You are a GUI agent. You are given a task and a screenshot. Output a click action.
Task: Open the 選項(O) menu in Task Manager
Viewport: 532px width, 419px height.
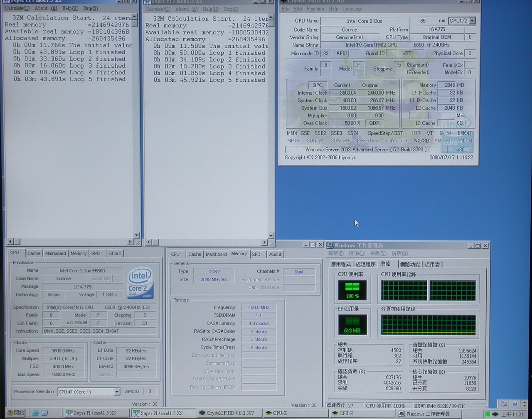pyautogui.click(x=357, y=253)
